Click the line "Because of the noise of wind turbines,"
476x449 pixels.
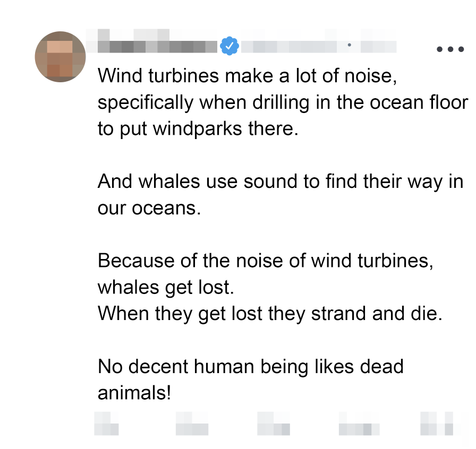click(266, 261)
